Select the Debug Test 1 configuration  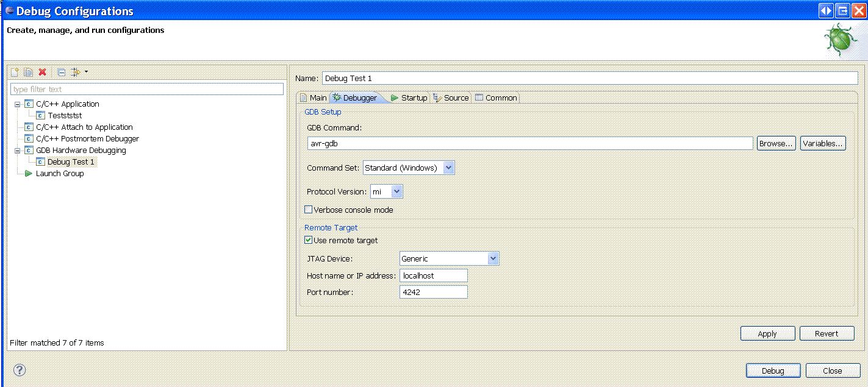(x=71, y=162)
